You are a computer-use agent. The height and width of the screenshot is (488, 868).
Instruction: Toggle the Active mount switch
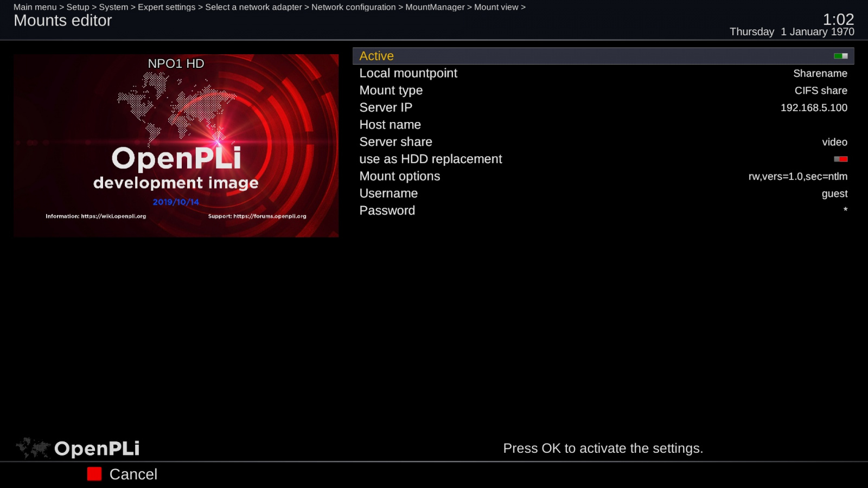840,56
